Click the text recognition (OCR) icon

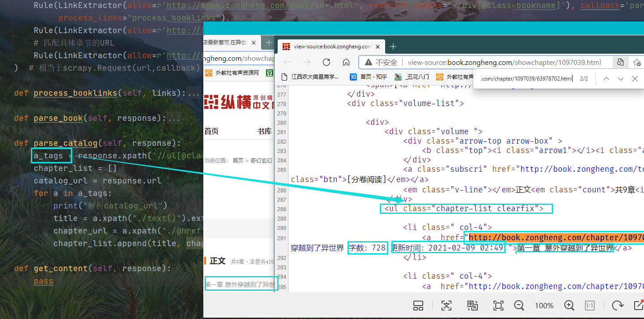click(447, 306)
